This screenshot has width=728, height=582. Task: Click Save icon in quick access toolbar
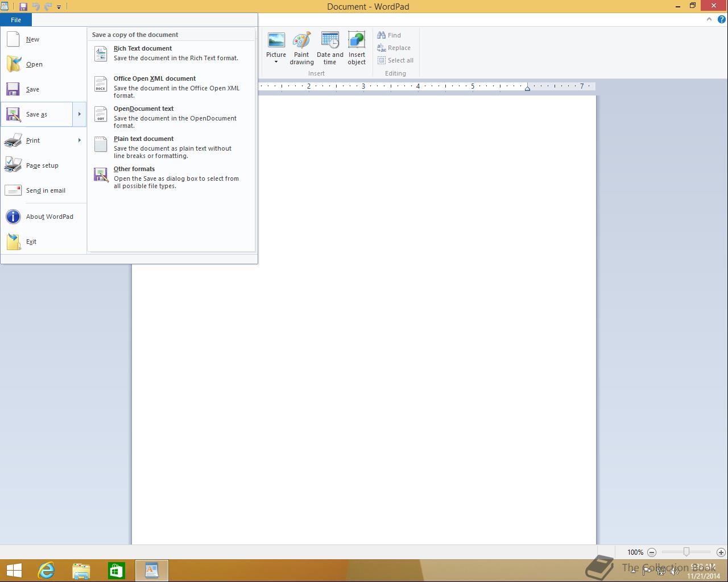(23, 7)
